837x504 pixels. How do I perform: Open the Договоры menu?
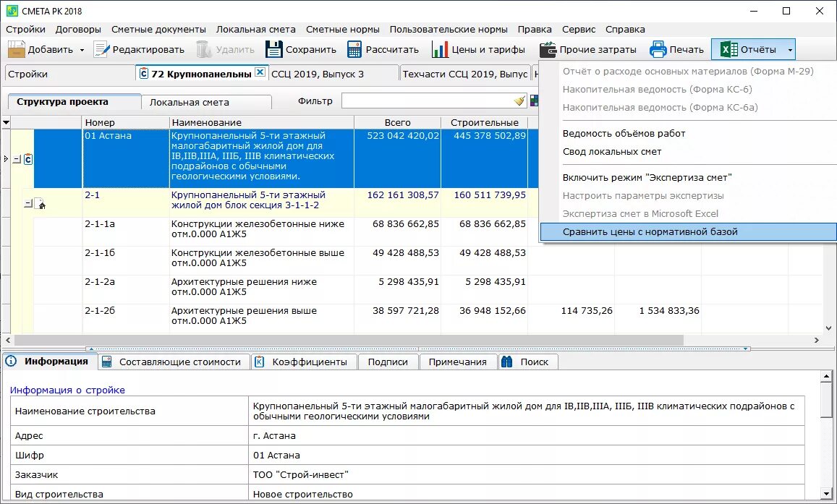[78, 30]
